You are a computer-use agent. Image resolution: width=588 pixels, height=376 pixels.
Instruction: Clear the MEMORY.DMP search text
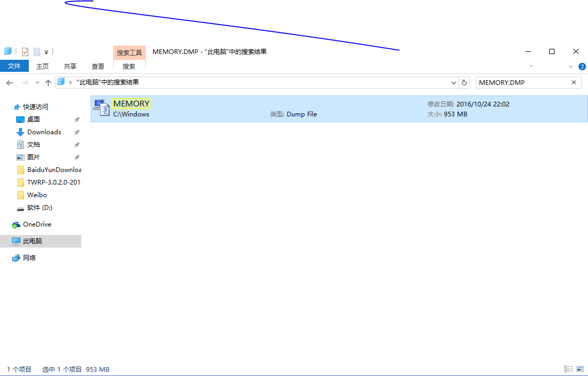pos(573,83)
